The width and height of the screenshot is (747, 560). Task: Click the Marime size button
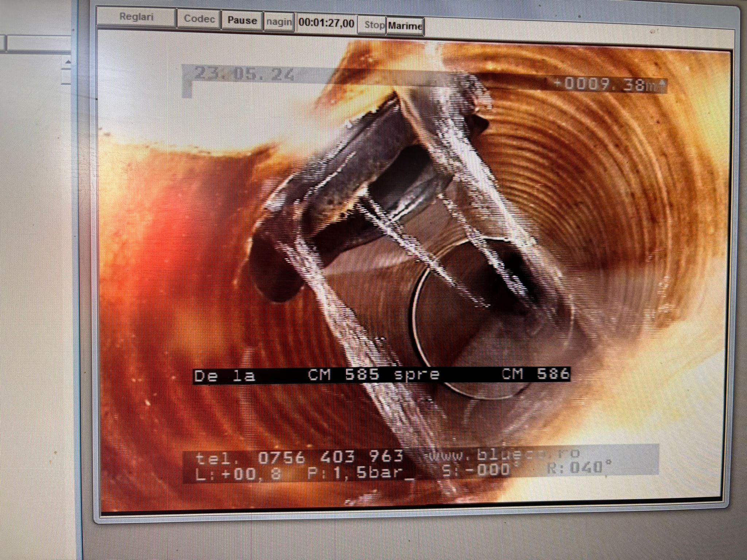coord(405,26)
